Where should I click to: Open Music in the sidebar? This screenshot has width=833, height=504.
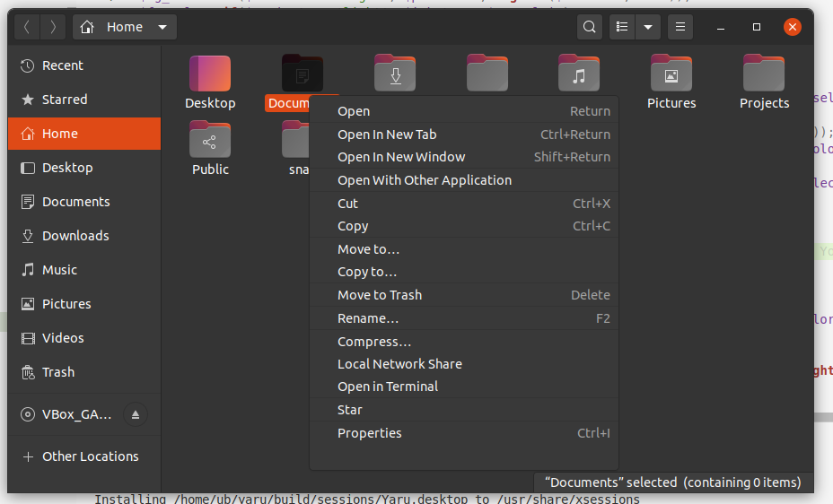tap(84, 270)
